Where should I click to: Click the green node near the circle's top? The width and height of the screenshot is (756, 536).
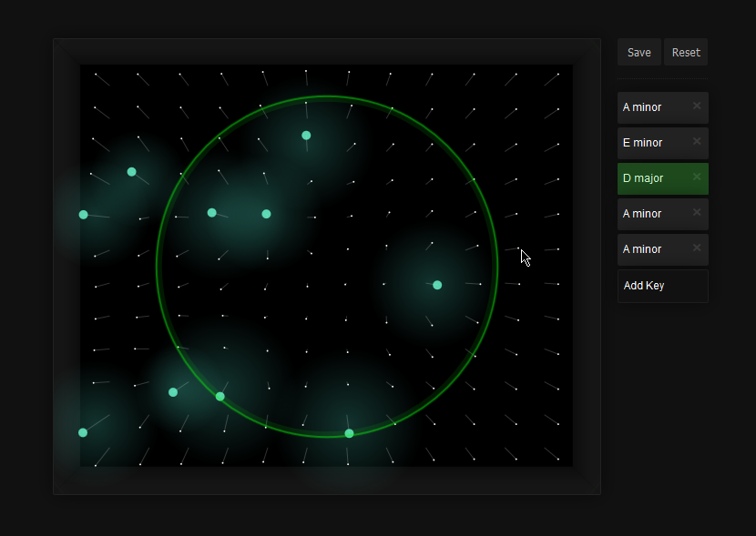[306, 136]
